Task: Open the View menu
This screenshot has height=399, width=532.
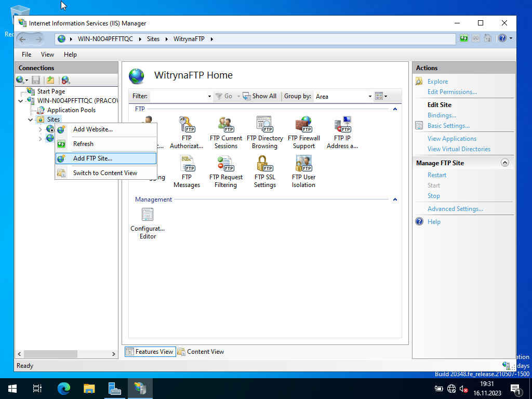Action: [x=47, y=55]
